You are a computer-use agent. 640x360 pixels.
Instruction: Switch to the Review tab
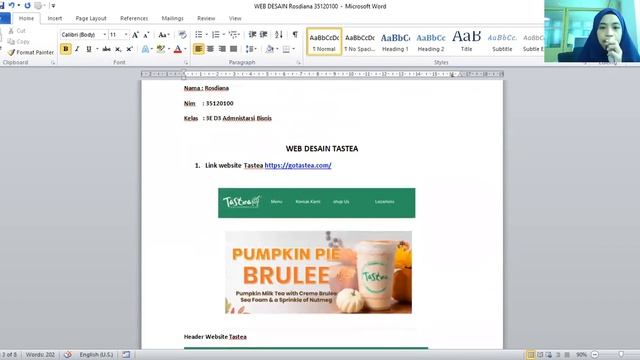pyautogui.click(x=206, y=18)
